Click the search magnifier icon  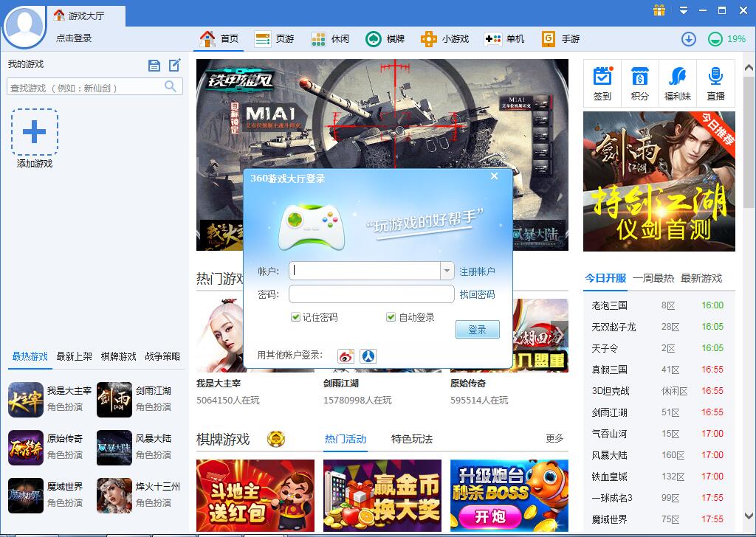click(x=171, y=86)
